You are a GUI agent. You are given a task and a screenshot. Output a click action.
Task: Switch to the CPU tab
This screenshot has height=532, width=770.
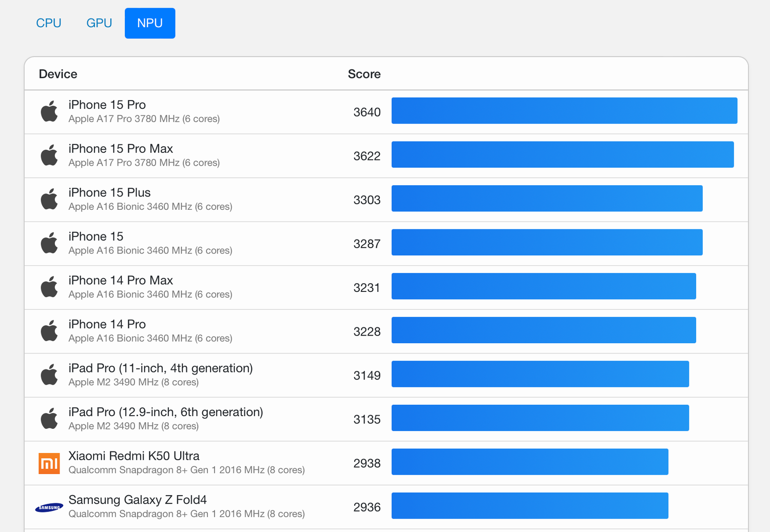click(x=49, y=23)
